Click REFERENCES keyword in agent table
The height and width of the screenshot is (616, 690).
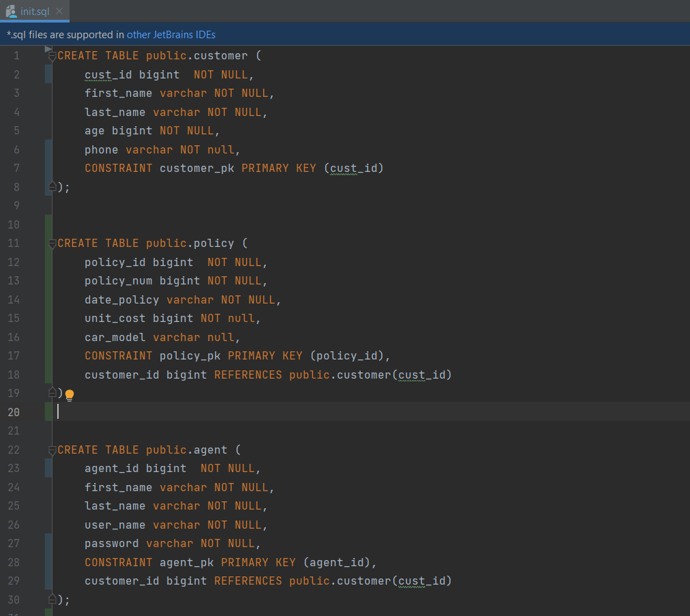[248, 581]
